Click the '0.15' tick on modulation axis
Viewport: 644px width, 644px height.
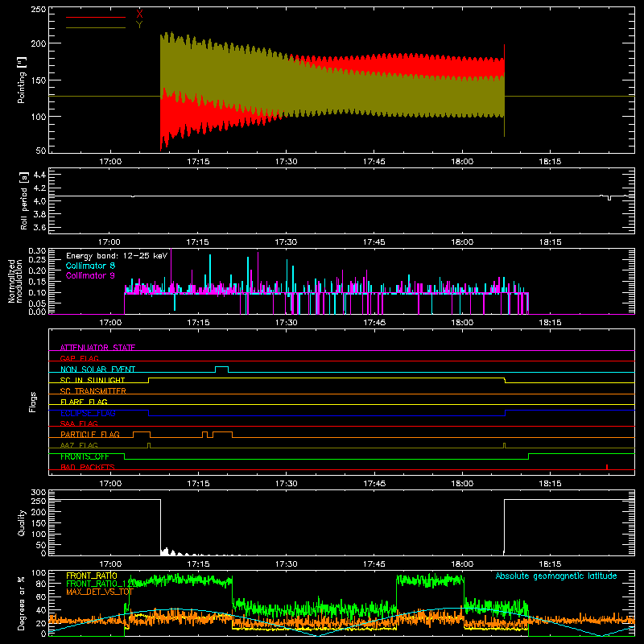[x=37, y=281]
